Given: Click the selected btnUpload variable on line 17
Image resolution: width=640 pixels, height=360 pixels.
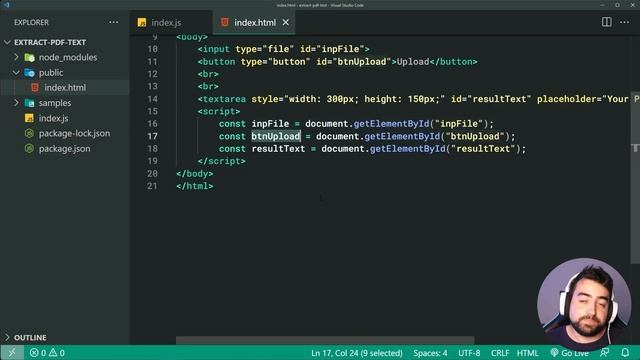Looking at the screenshot, I should tap(276, 136).
